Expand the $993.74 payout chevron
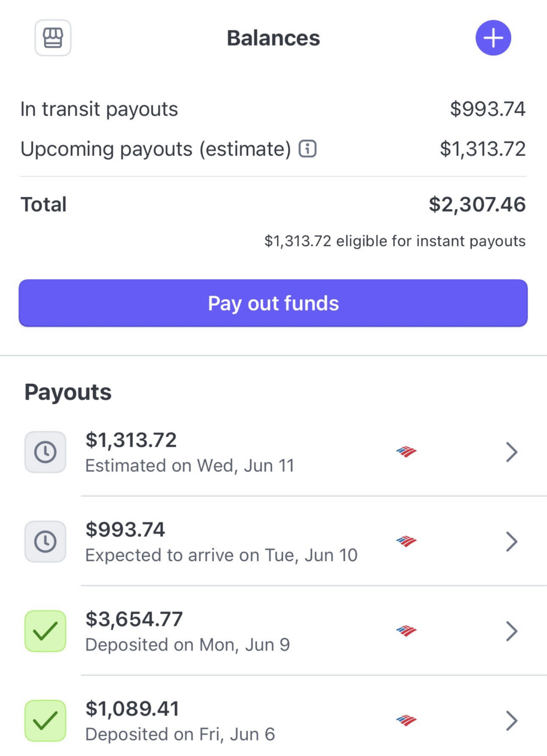 click(x=511, y=541)
